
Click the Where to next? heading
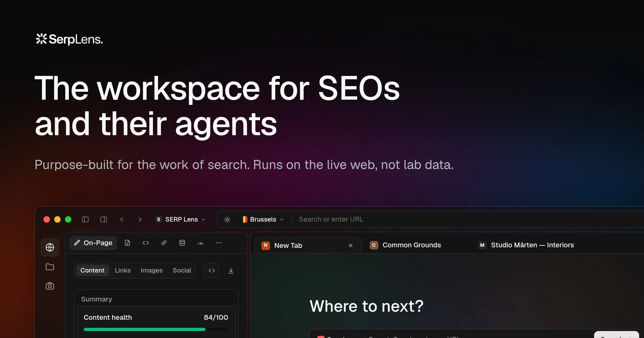pos(367,306)
